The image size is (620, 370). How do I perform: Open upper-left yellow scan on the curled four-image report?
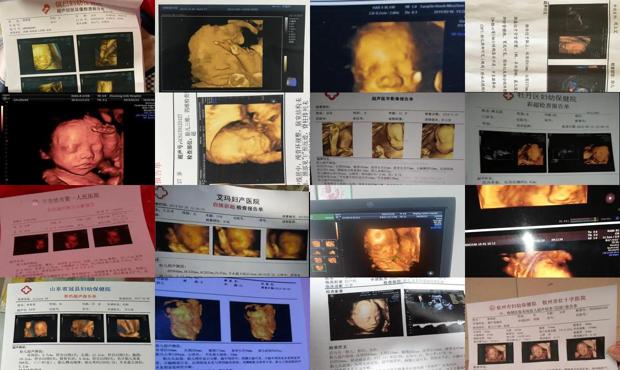(x=46, y=55)
